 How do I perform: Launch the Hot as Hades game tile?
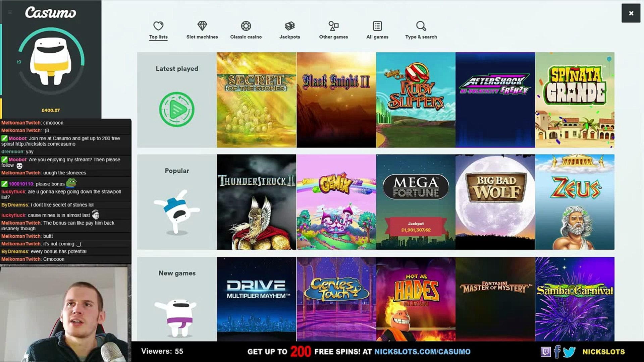point(416,299)
